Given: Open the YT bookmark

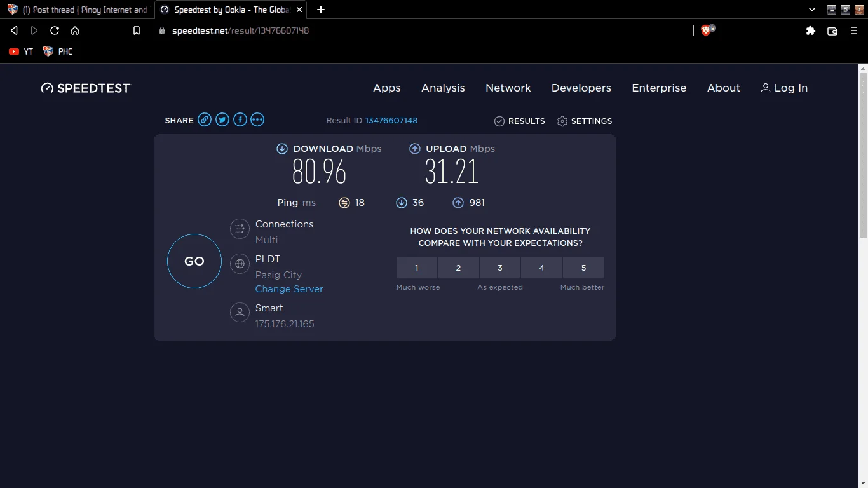Looking at the screenshot, I should click(21, 51).
